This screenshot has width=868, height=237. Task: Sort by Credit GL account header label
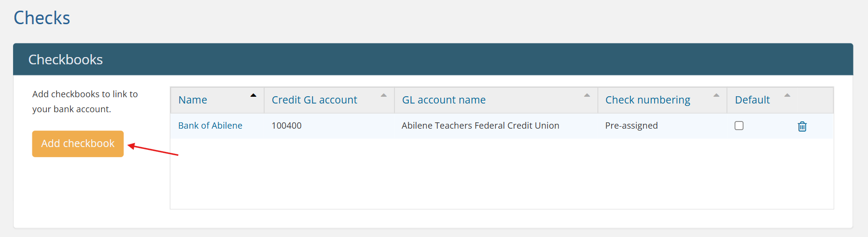(314, 100)
